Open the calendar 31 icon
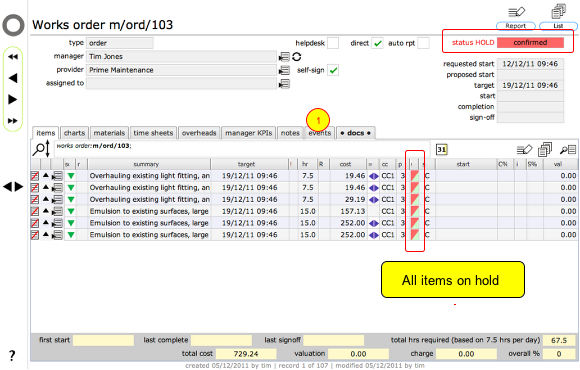Viewport: 580px width, 370px height. (441, 149)
